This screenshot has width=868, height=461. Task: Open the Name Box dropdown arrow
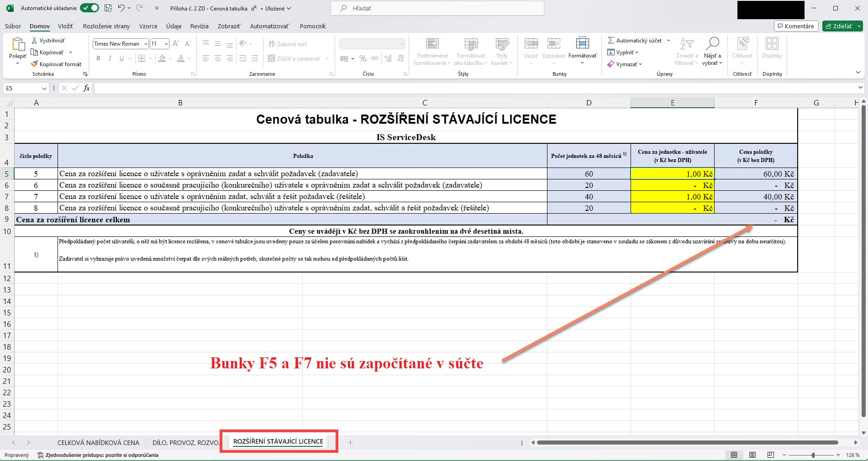[44, 88]
